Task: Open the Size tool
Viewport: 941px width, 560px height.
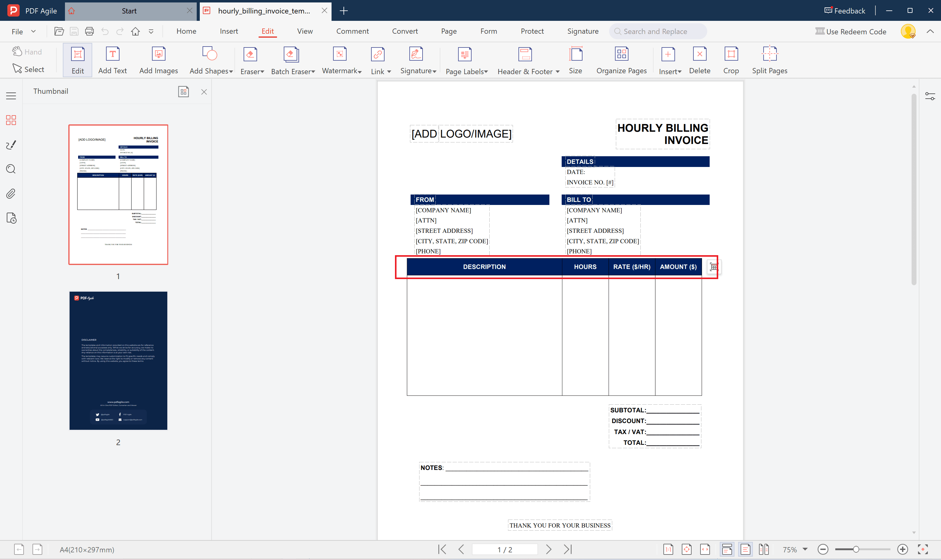Action: pos(575,60)
